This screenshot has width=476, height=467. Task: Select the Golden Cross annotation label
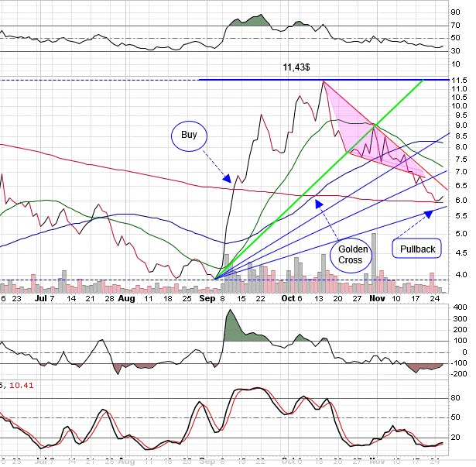coord(349,255)
